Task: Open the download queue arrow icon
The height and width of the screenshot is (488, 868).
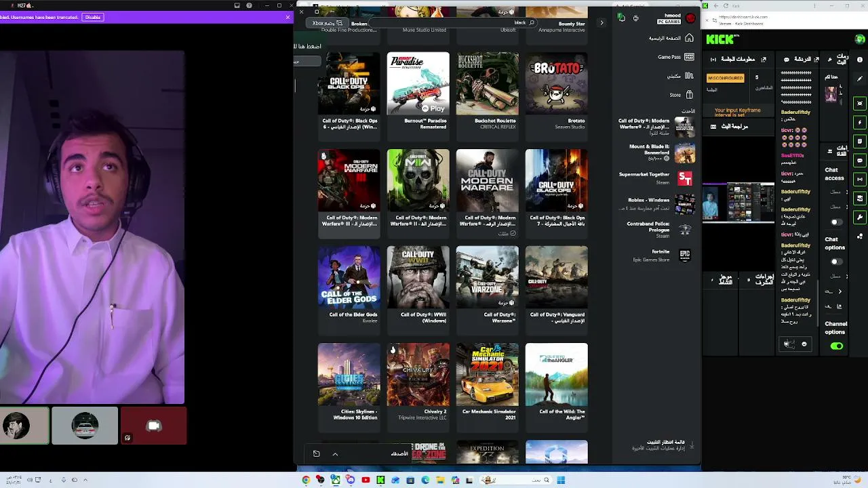Action: click(692, 445)
